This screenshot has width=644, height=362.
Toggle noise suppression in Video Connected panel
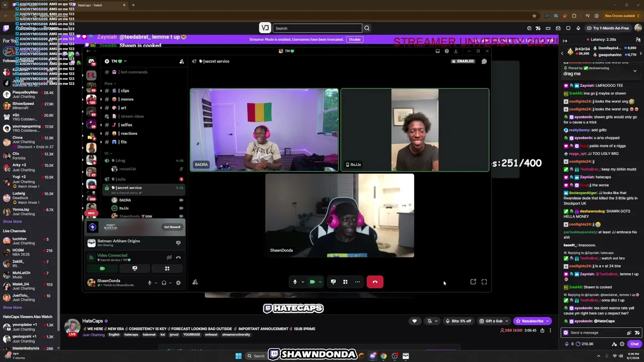pyautogui.click(x=169, y=257)
